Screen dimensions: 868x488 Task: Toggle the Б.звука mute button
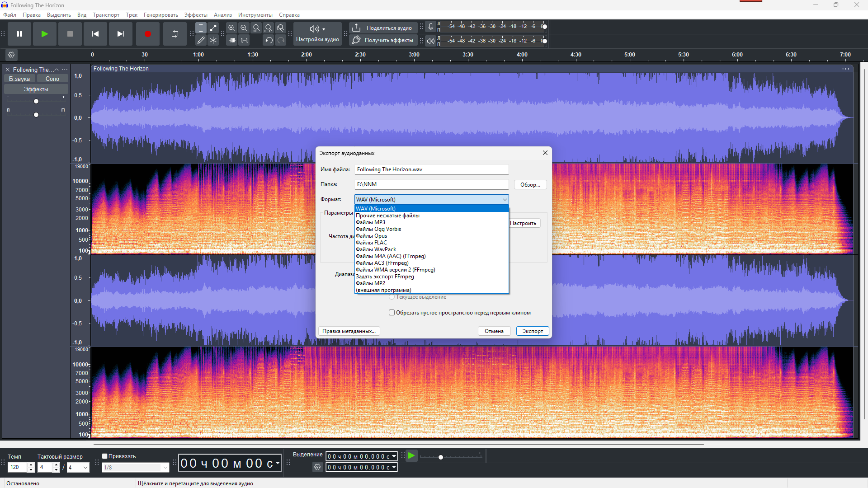19,79
